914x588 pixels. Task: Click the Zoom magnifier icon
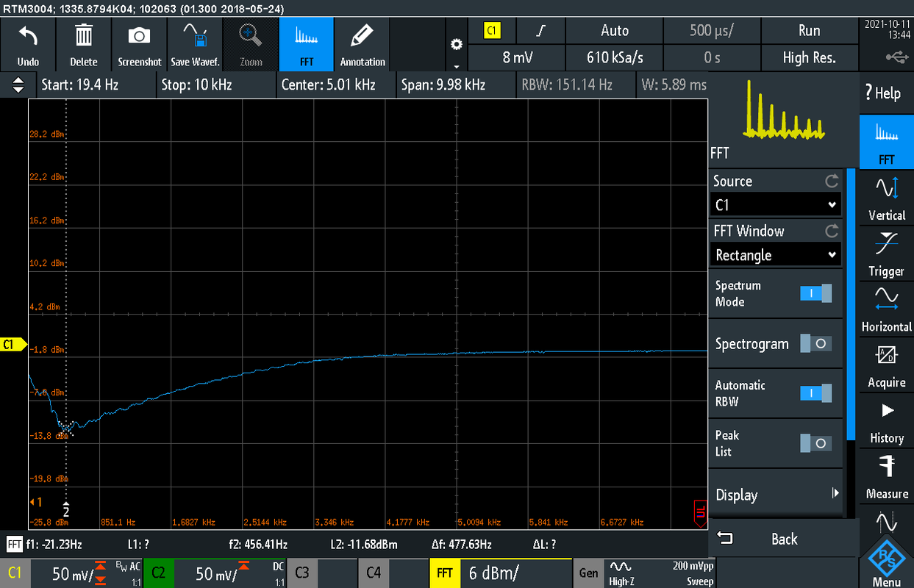click(x=251, y=44)
